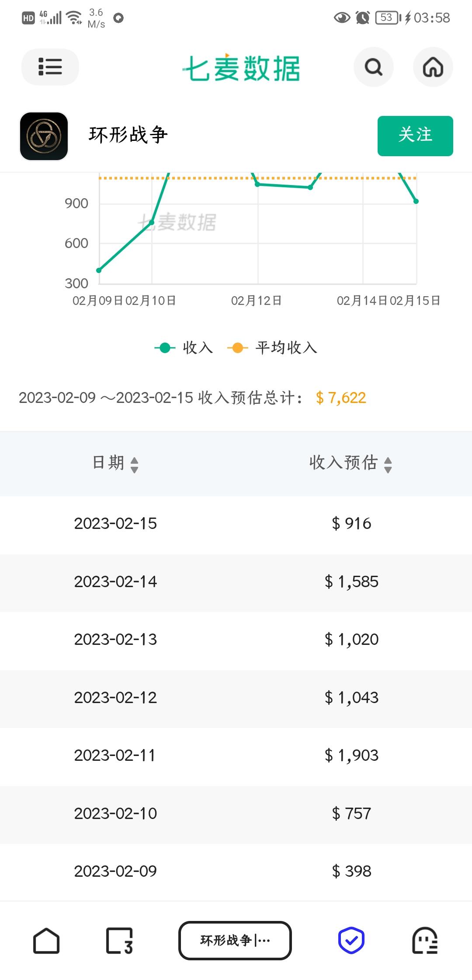This screenshot has width=472, height=980.
Task: Tap the 02月09日 chart data point
Action: 99,270
